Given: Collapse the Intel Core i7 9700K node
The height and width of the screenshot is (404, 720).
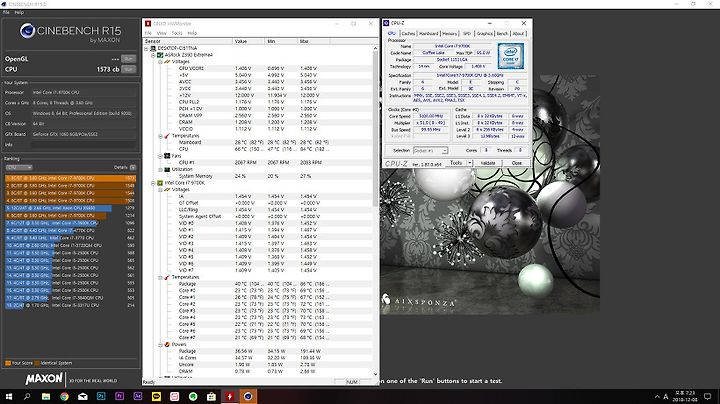Looking at the screenshot, I should click(153, 183).
